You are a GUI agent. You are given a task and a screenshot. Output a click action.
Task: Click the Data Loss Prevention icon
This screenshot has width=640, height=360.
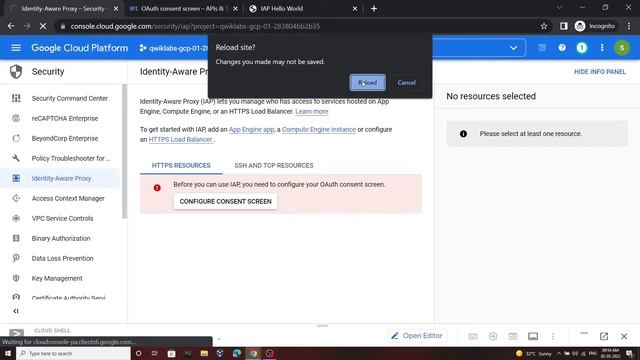click(x=16, y=258)
